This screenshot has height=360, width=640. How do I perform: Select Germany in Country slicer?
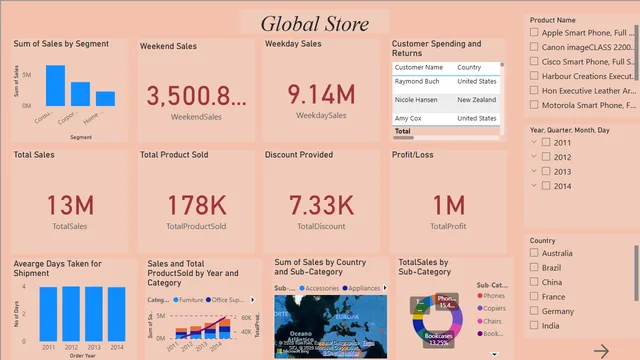point(534,311)
